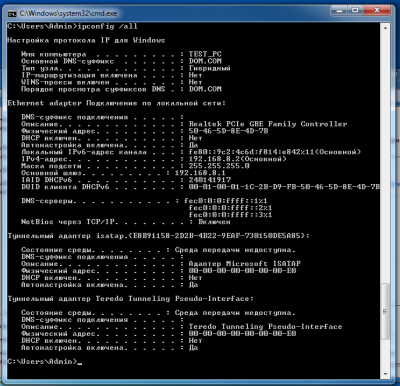Click the vertical scrollbar thumb
The width and height of the screenshot is (400, 386).
point(385,311)
